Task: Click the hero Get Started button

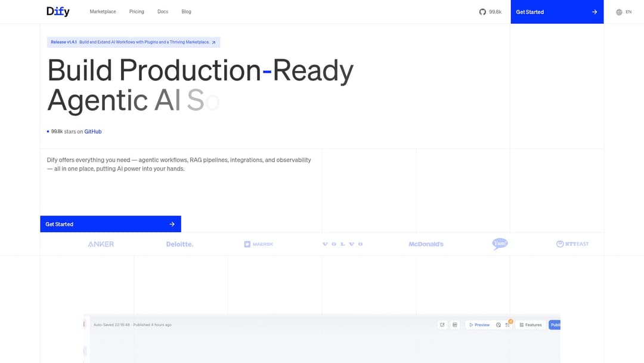Action: pos(110,224)
